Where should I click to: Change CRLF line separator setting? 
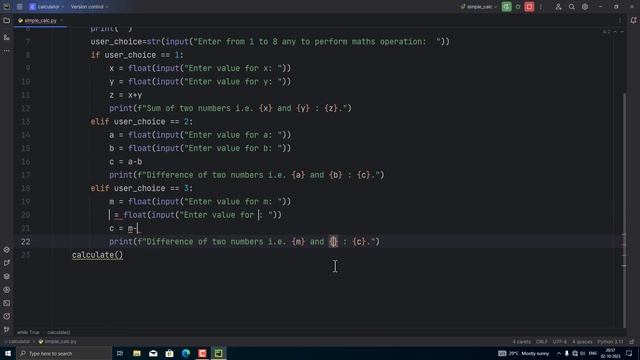[x=542, y=342]
